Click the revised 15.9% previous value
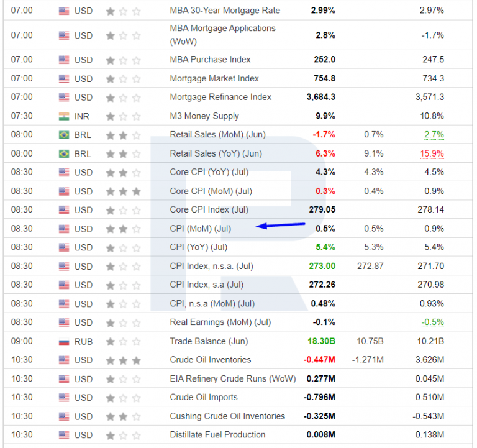 coord(432,153)
